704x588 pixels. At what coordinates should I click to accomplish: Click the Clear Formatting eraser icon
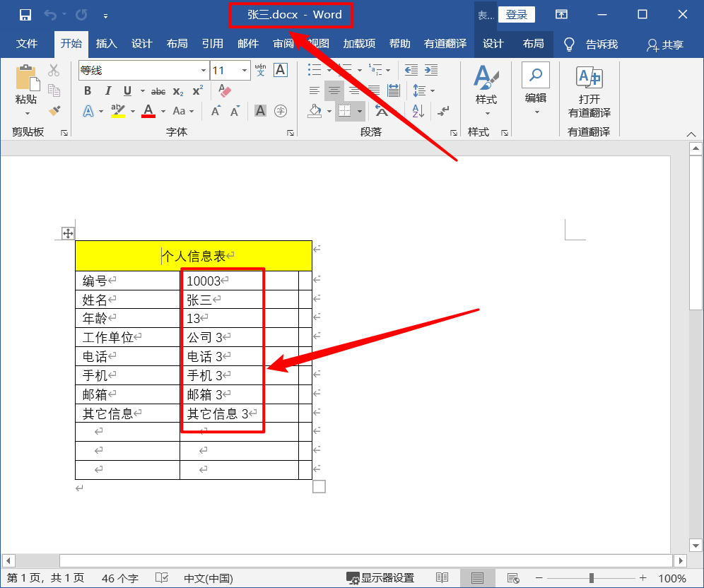pyautogui.click(x=225, y=90)
